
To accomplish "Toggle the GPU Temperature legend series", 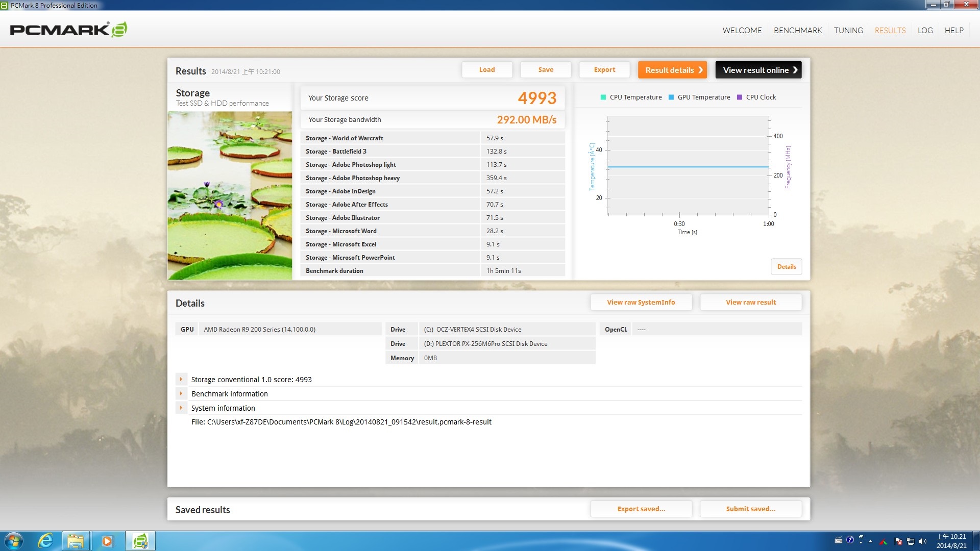I will [699, 97].
